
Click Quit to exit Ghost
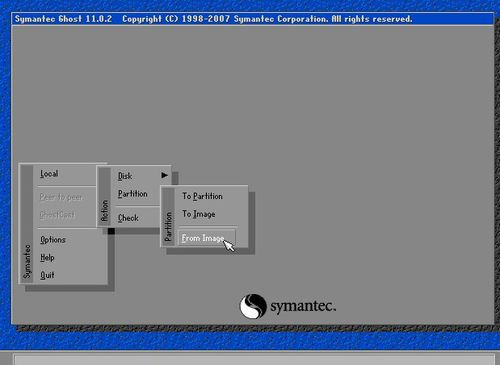47,275
